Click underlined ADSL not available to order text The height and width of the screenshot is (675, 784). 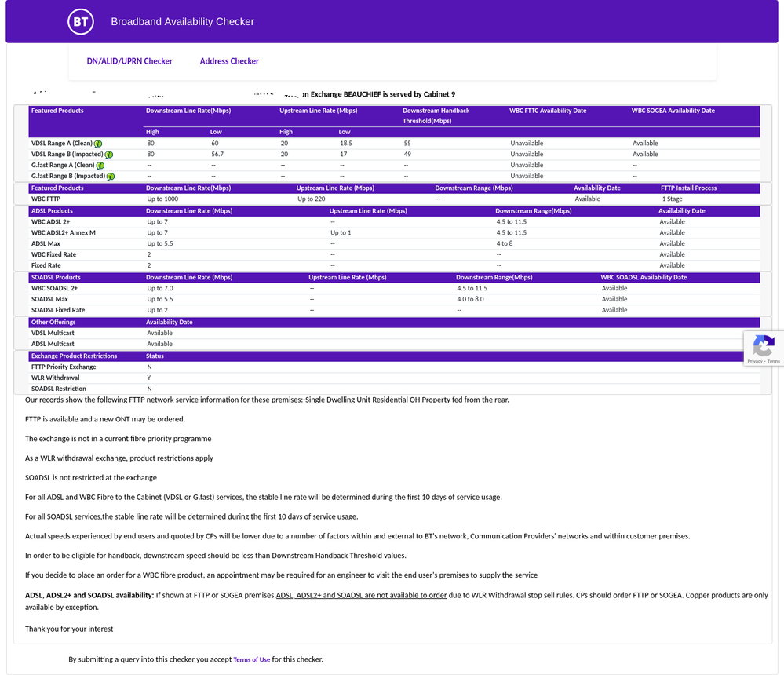[x=361, y=596]
